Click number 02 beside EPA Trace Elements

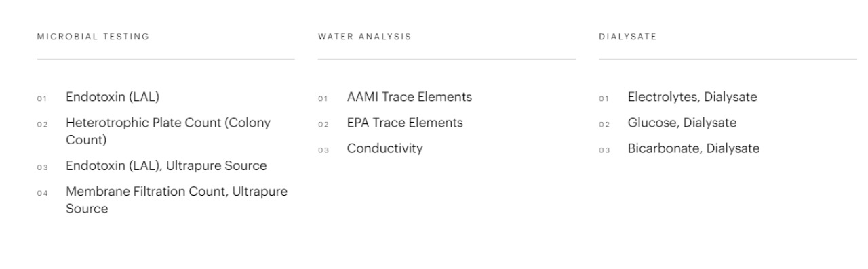coord(323,125)
